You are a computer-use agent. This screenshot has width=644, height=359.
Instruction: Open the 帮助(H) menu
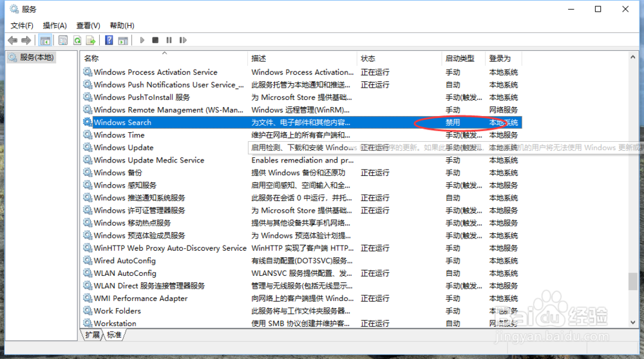pyautogui.click(x=122, y=26)
